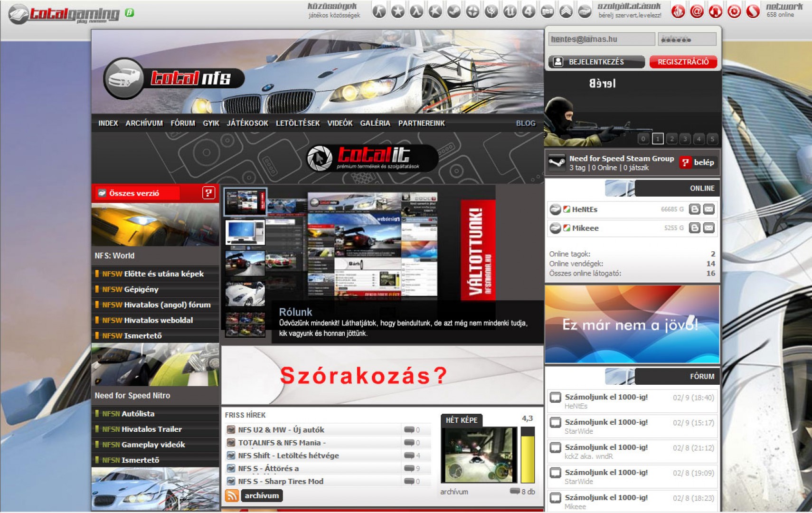Image resolution: width=812 pixels, height=513 pixels.
Task: Open the total nfs header logo
Action: tap(174, 79)
